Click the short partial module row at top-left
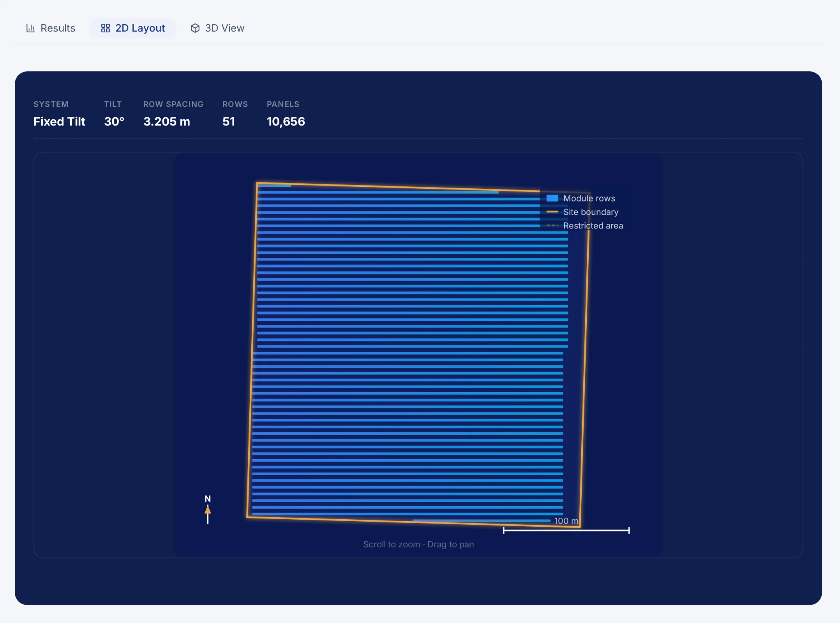840x623 pixels. pos(275,186)
